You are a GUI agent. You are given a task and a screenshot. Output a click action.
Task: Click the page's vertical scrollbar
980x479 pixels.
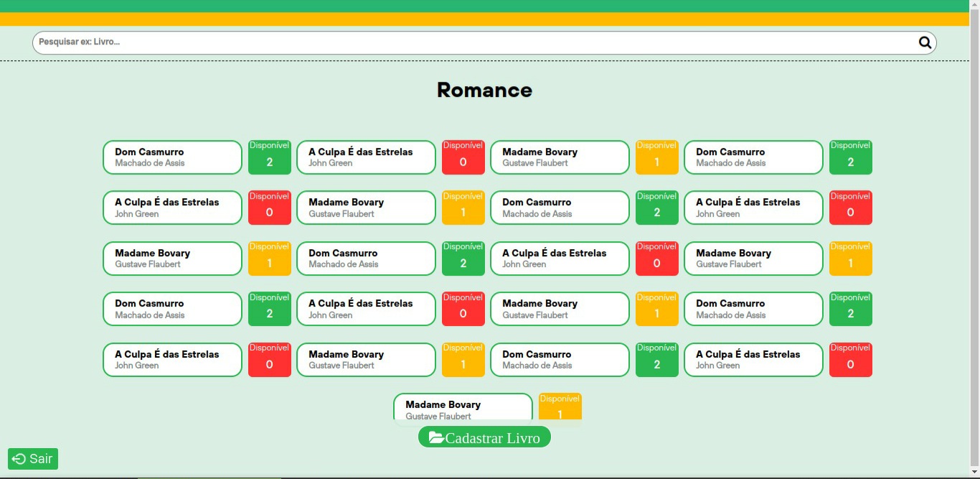click(x=974, y=239)
